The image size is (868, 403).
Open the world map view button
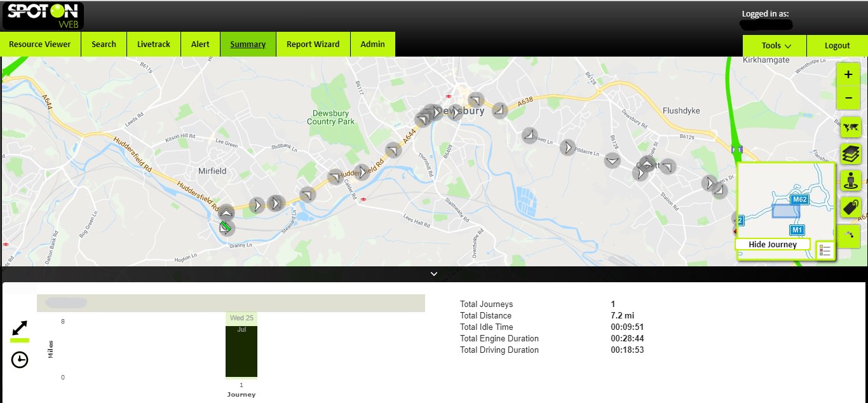tap(850, 127)
